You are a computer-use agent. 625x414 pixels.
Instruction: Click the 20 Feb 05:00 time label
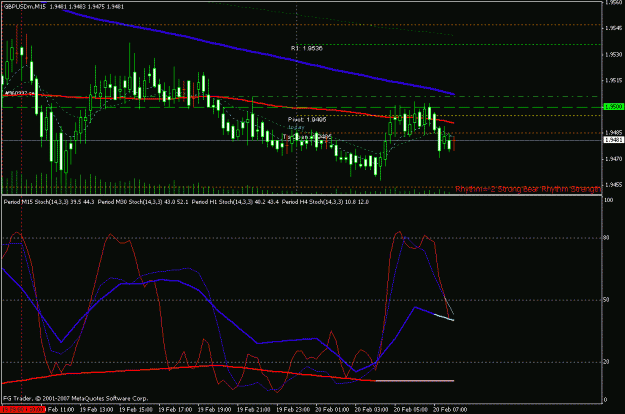click(x=411, y=410)
